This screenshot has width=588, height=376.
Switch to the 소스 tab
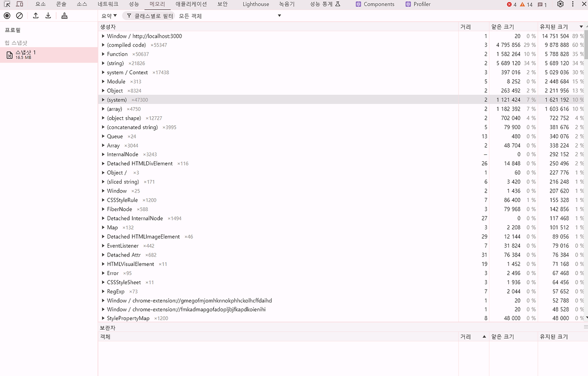(x=82, y=4)
